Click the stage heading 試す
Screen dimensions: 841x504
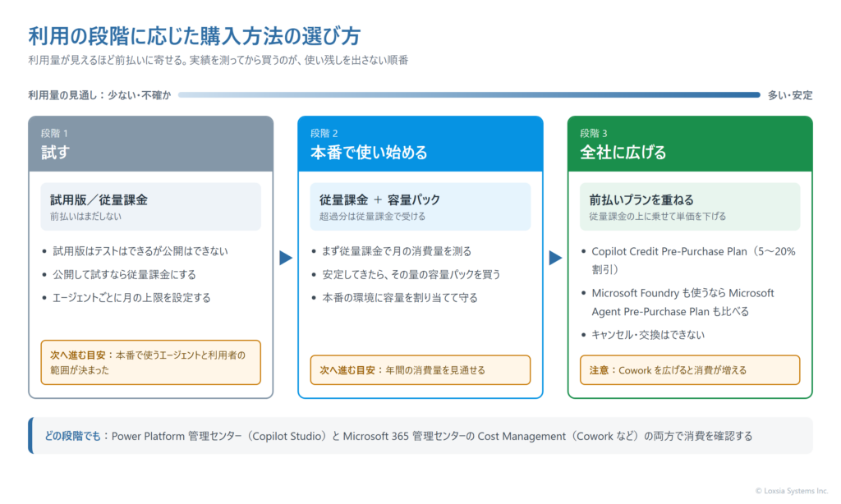tap(55, 153)
